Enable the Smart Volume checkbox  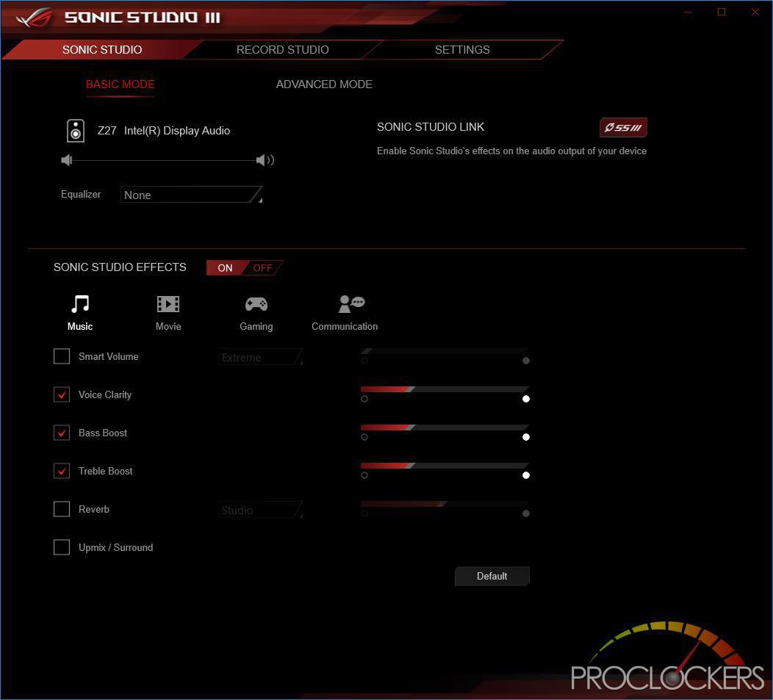[62, 356]
